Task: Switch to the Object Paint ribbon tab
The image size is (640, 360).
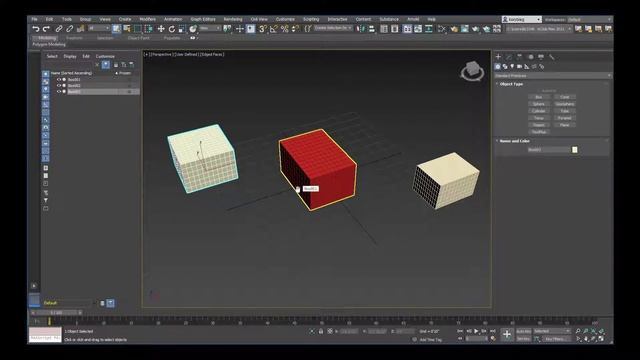Action: 139,38
